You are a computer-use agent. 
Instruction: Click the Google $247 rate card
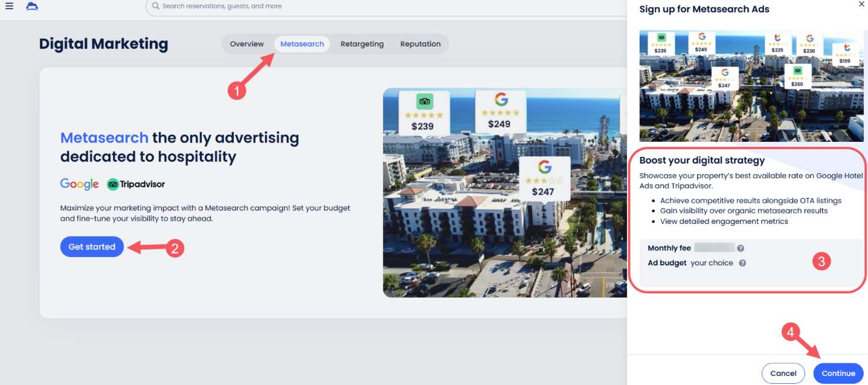[545, 179]
